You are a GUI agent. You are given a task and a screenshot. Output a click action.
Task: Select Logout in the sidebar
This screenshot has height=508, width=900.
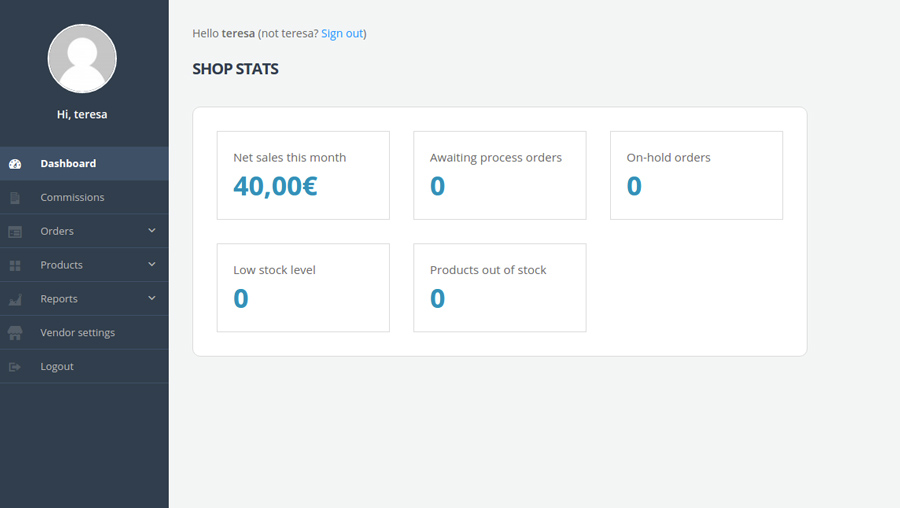point(57,367)
